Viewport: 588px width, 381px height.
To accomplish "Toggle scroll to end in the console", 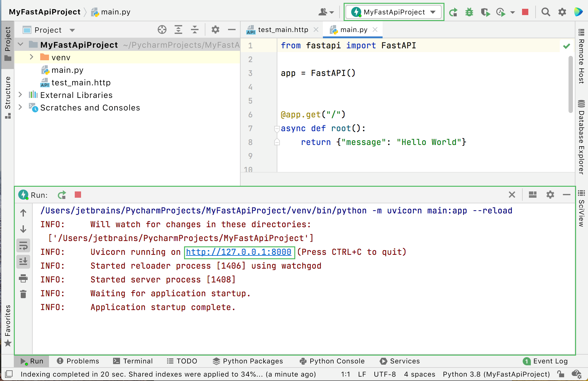I will click(x=23, y=261).
